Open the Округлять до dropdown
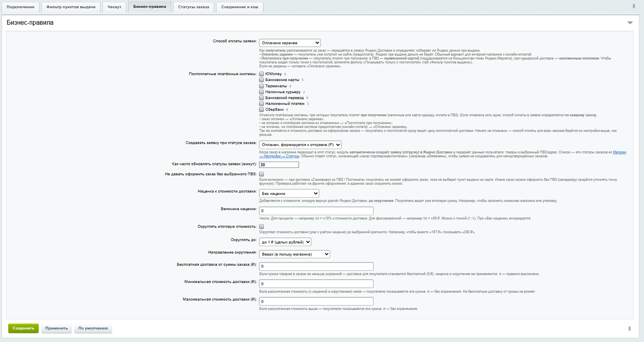Image resolution: width=644 pixels, height=342 pixels. (x=285, y=242)
